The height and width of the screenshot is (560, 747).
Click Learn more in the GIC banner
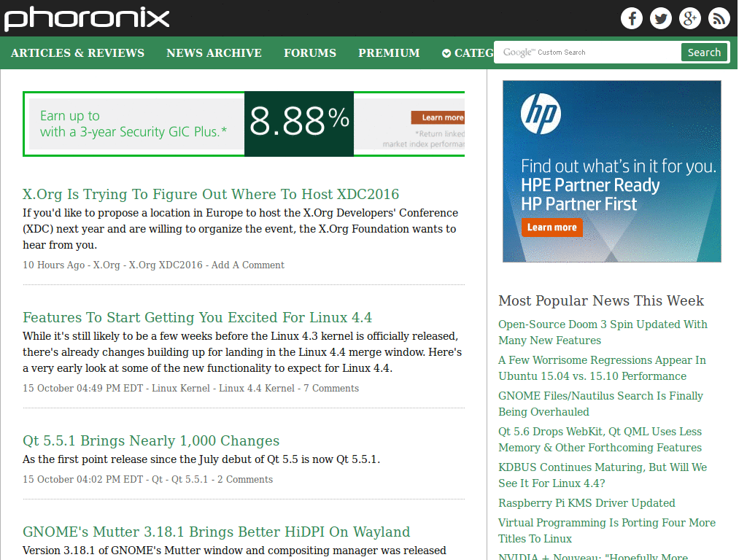tap(438, 117)
